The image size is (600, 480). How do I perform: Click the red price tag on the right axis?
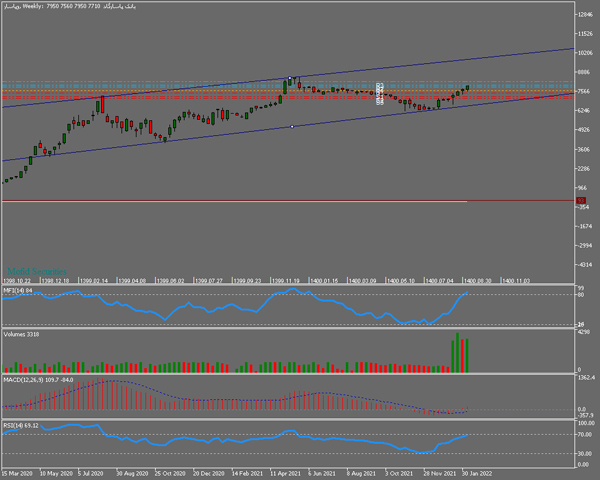581,201
